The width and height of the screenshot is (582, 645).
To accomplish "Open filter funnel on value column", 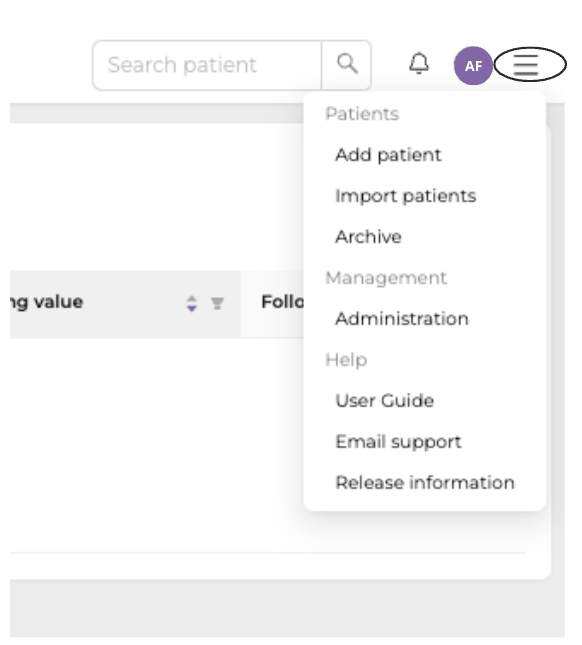I will click(217, 303).
